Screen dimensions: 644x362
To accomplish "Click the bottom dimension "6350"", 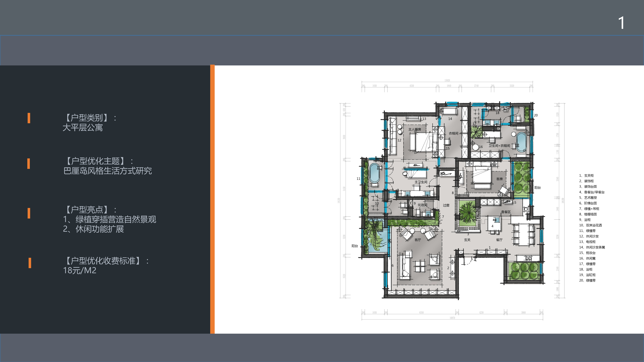I will tap(421, 313).
